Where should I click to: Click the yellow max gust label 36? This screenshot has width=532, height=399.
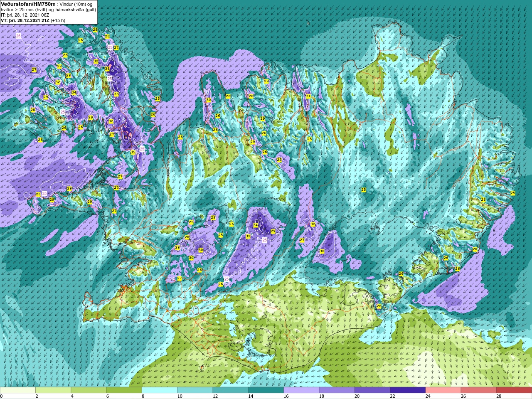107,69
